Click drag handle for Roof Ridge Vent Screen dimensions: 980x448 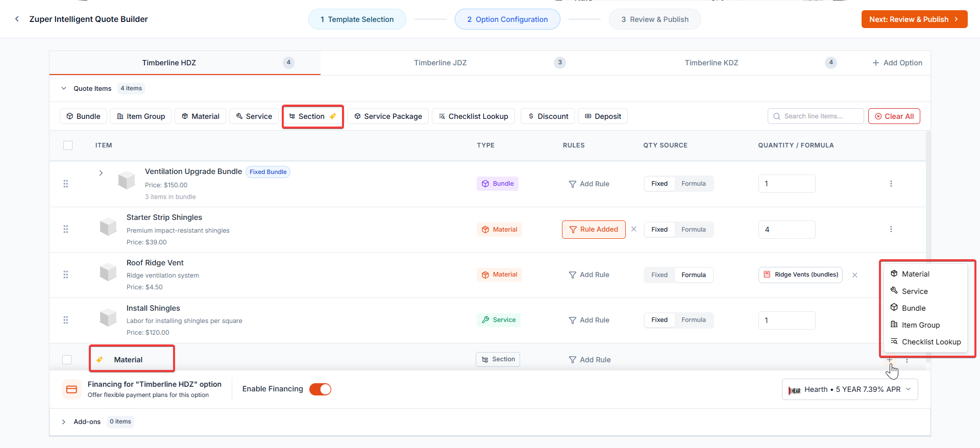(65, 275)
